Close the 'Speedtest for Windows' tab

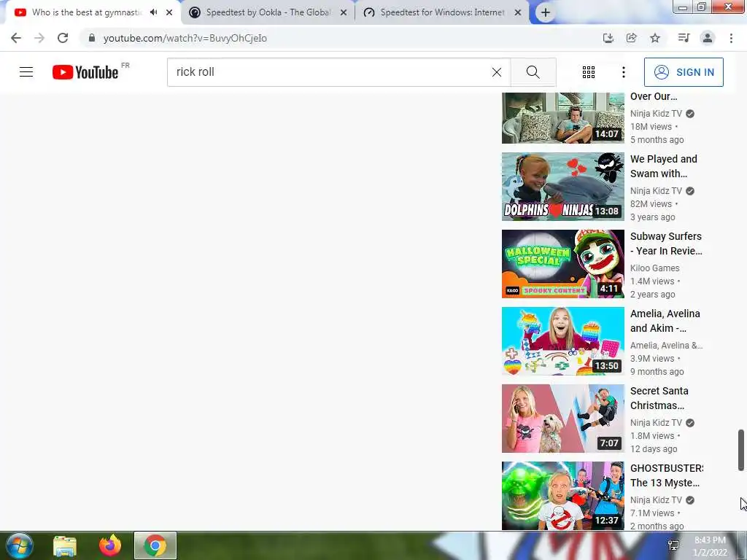[x=518, y=12]
